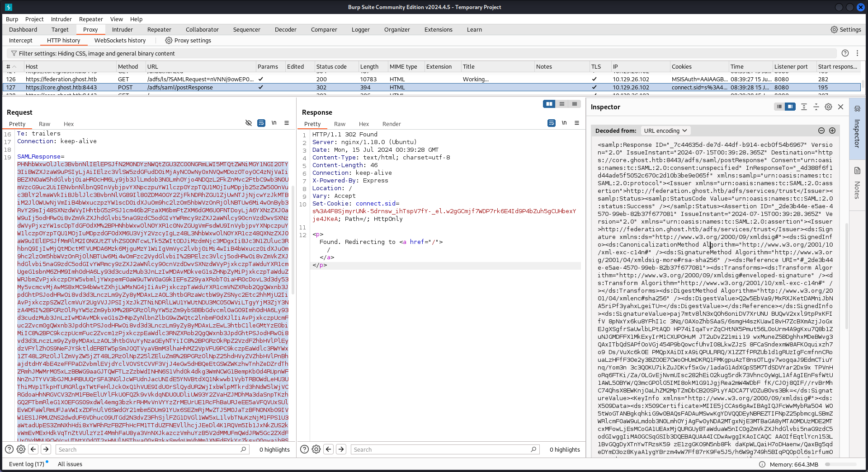Open the Intercept sub-tab

click(x=21, y=40)
